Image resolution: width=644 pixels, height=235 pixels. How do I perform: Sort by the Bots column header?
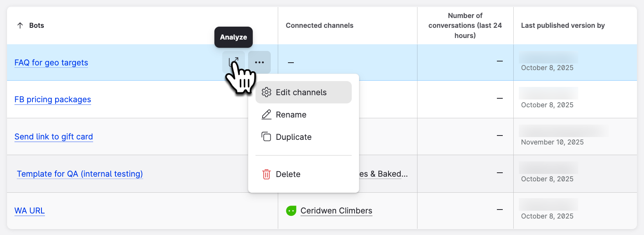(x=37, y=25)
